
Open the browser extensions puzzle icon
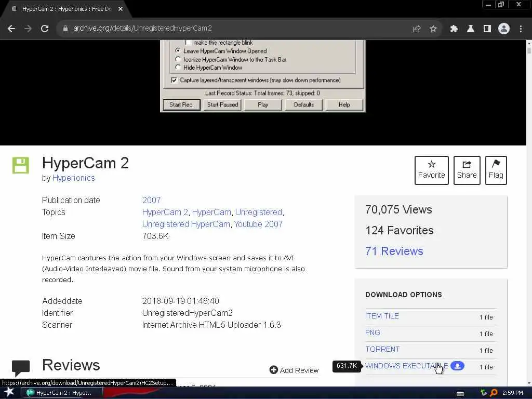(454, 29)
